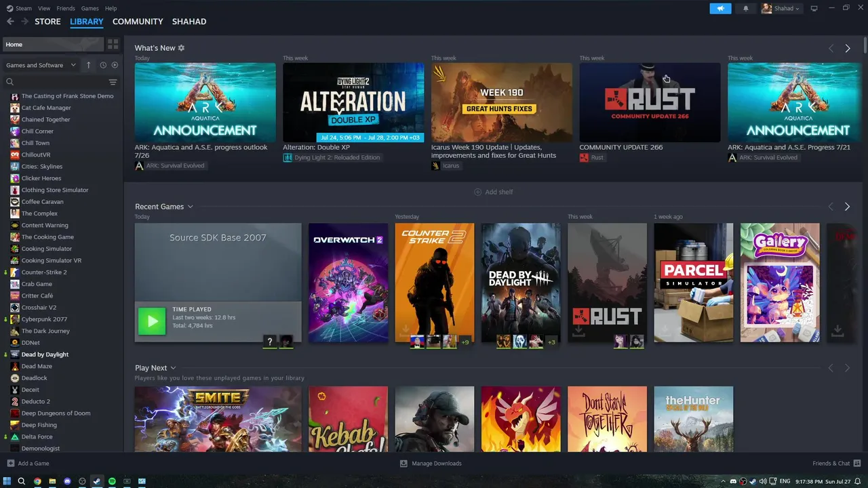868x488 pixels.
Task: Open the View menu
Action: (44, 8)
